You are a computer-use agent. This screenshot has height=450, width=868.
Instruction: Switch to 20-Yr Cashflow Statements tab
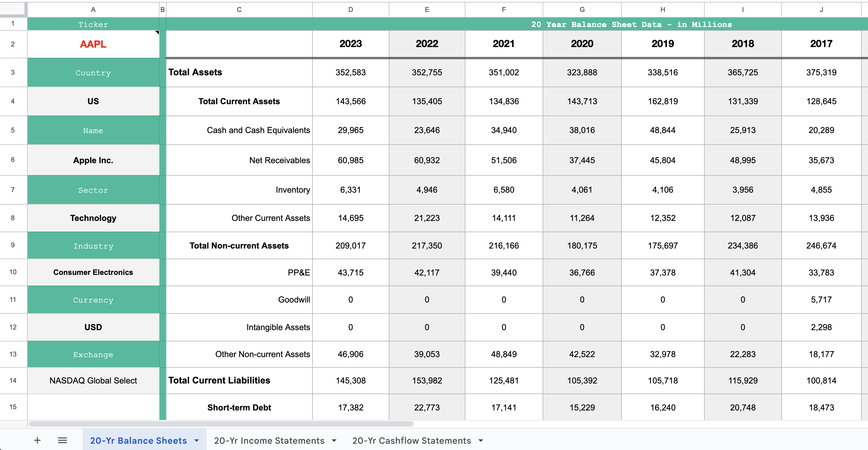(x=411, y=440)
